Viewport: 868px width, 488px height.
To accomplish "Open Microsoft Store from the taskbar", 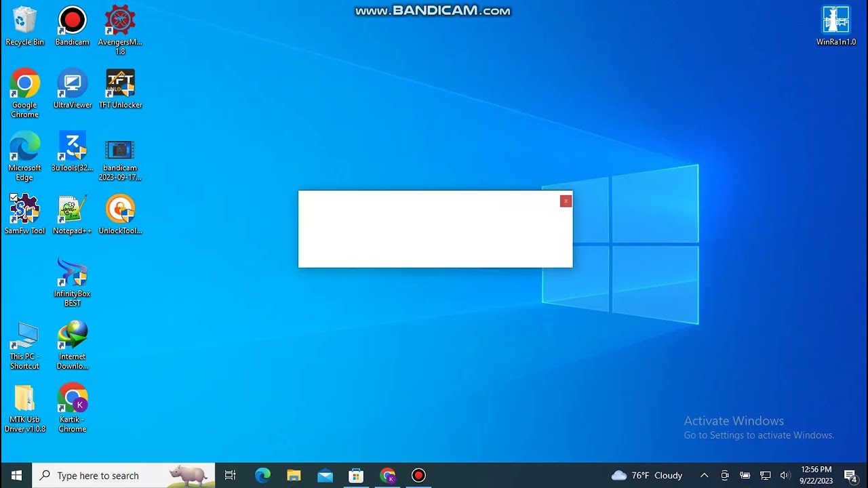I will click(x=356, y=475).
